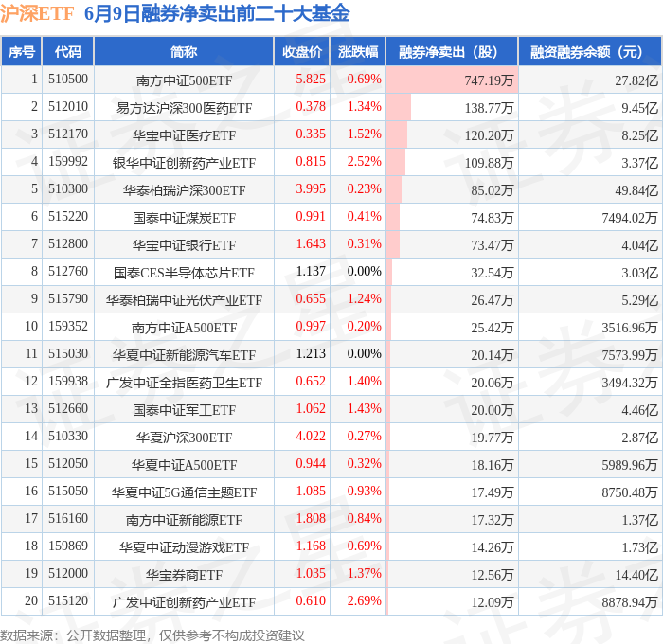
Task: Click closing price 0.378
Action: click(x=311, y=107)
